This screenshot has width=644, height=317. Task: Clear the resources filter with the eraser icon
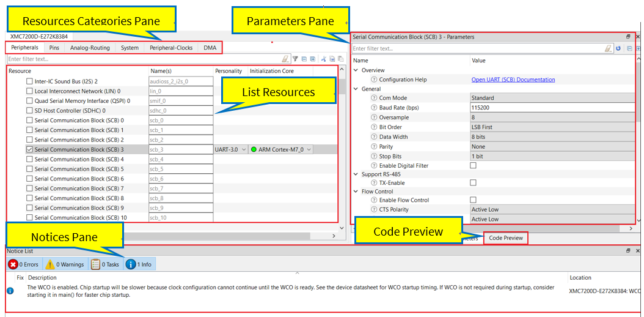285,59
